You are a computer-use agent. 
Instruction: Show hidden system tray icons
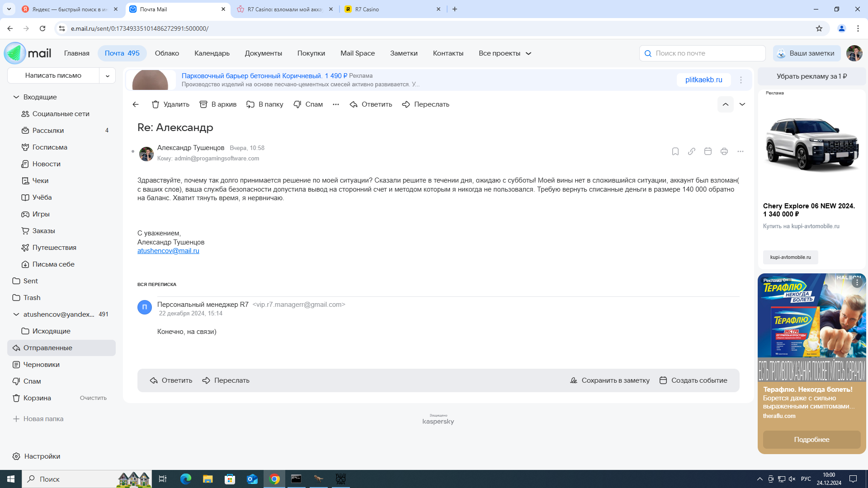760,479
